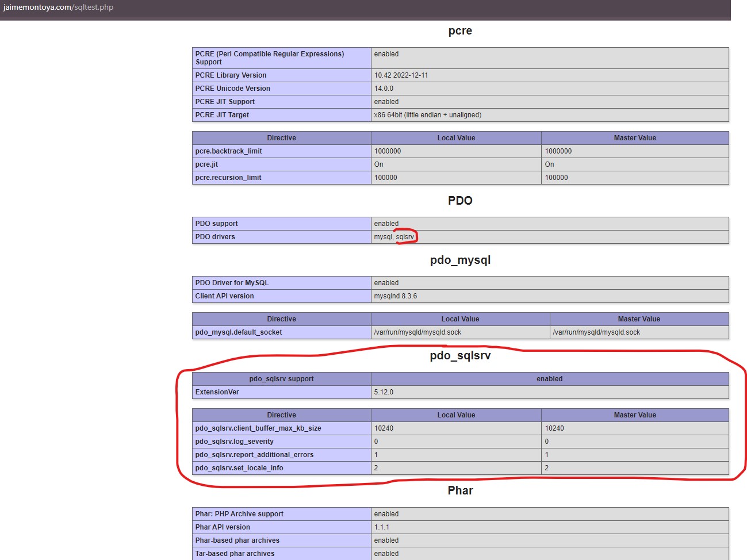
Task: Select value '10.42 2022-12-11'
Action: tap(401, 75)
